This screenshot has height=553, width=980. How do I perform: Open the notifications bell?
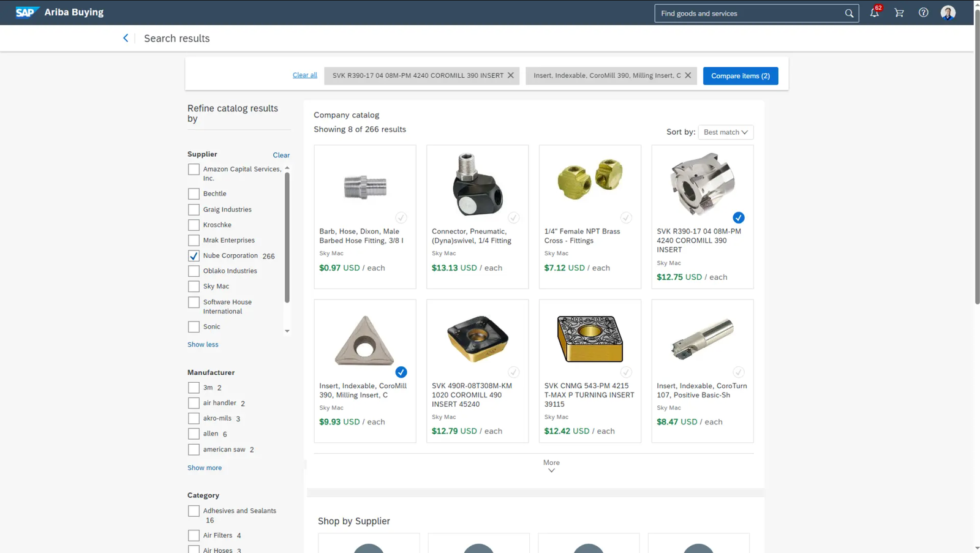(x=874, y=13)
